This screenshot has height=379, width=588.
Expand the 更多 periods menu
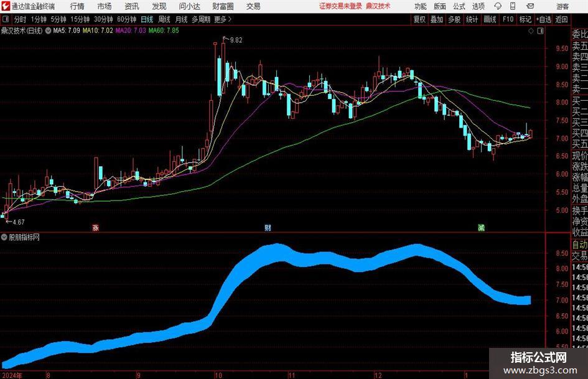click(223, 19)
